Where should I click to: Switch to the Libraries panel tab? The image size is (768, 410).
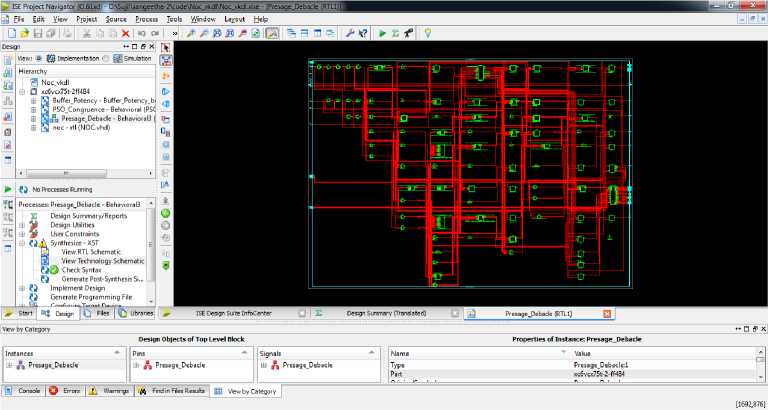coord(141,313)
